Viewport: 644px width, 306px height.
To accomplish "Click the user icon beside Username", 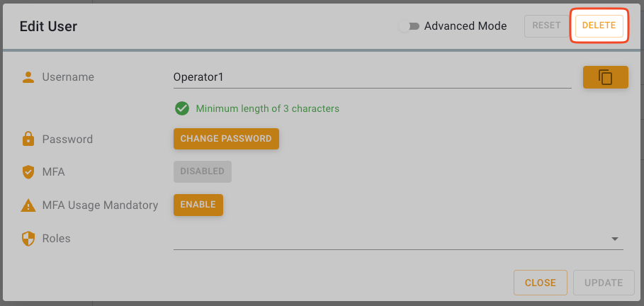I will [28, 77].
